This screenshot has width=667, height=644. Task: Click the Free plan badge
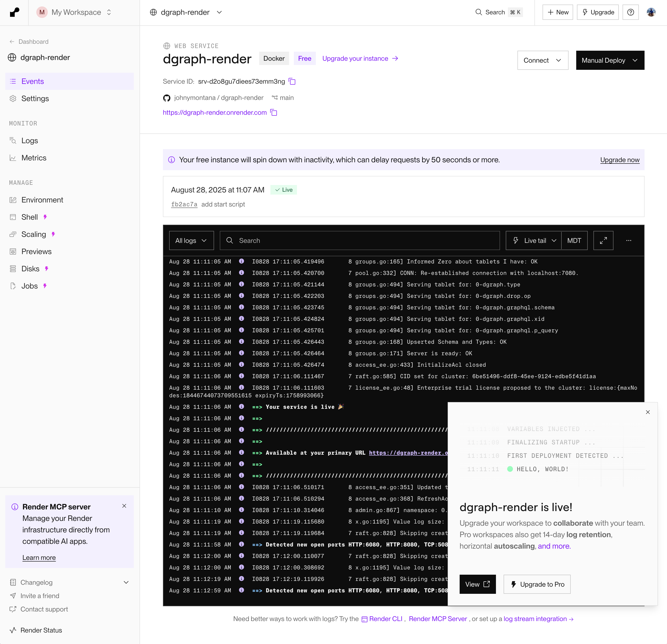pyautogui.click(x=305, y=59)
